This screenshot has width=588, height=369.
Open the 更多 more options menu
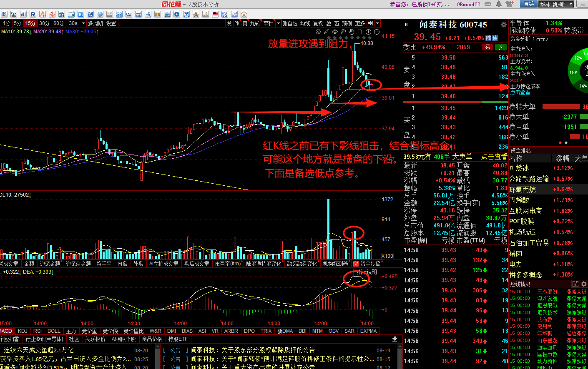(360, 23)
